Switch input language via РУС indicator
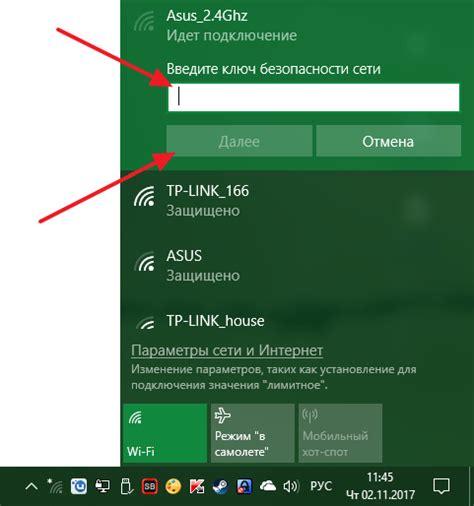This screenshot has height=506, width=474. [x=321, y=486]
